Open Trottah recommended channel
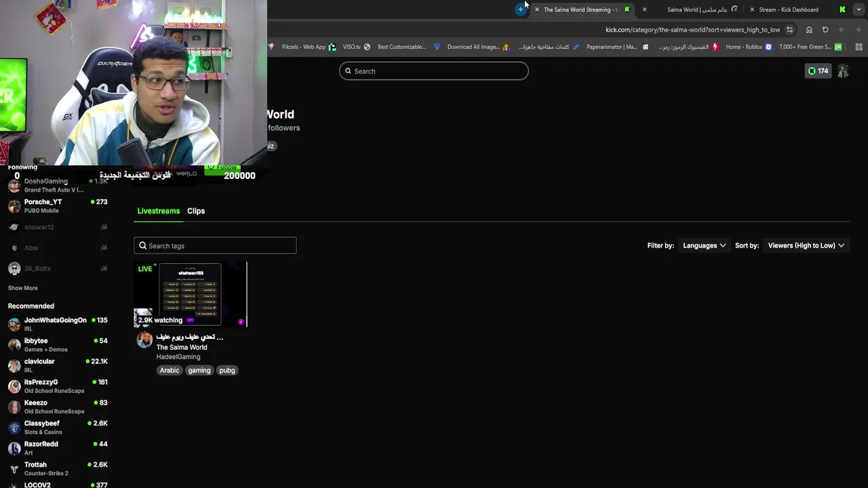 (58, 468)
